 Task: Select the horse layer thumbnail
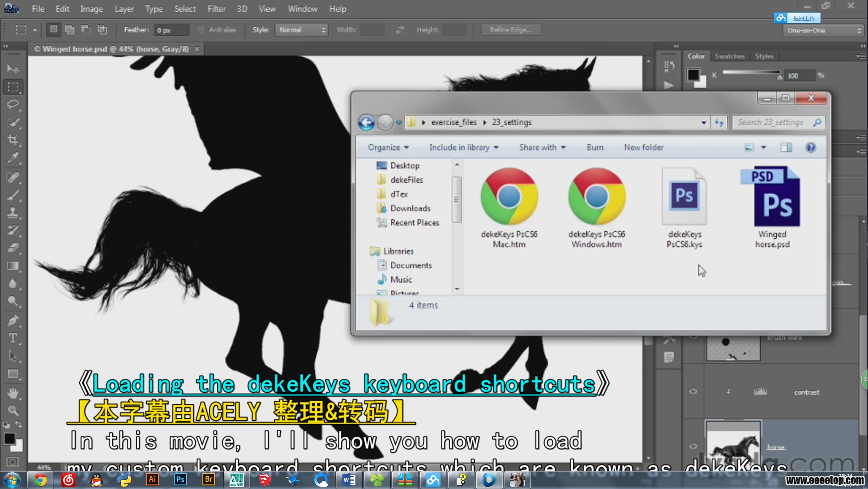733,445
